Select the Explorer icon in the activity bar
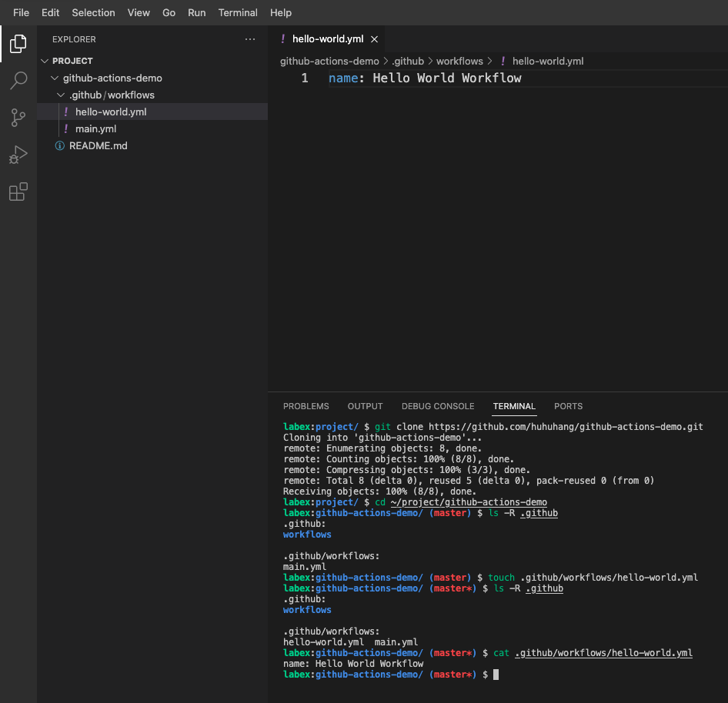Screen dimensions: 728x703 tap(18, 44)
